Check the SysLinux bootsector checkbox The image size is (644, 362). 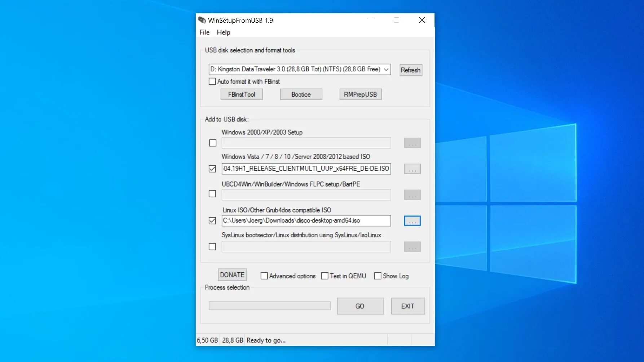coord(212,247)
